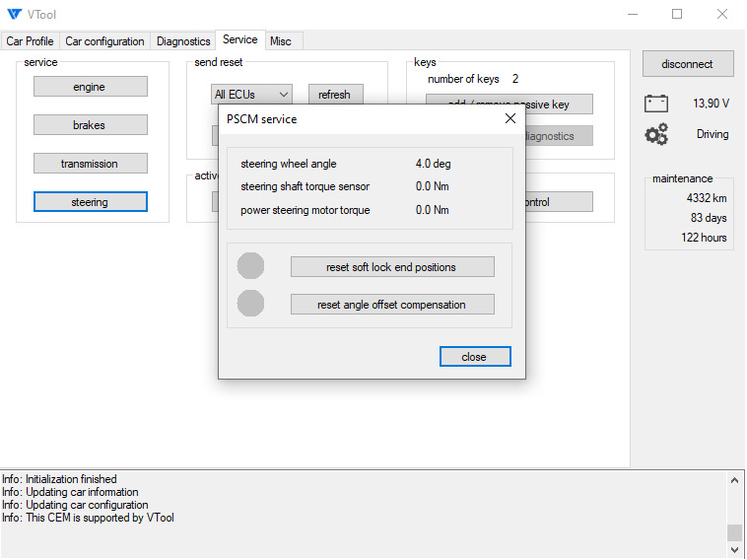Select the Diagnostics tab
747x560 pixels.
183,41
